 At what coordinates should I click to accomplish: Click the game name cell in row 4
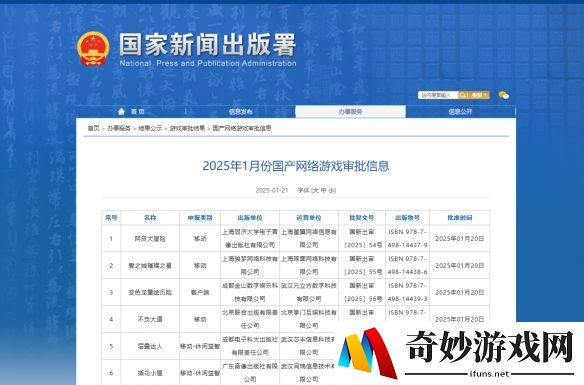click(150, 319)
